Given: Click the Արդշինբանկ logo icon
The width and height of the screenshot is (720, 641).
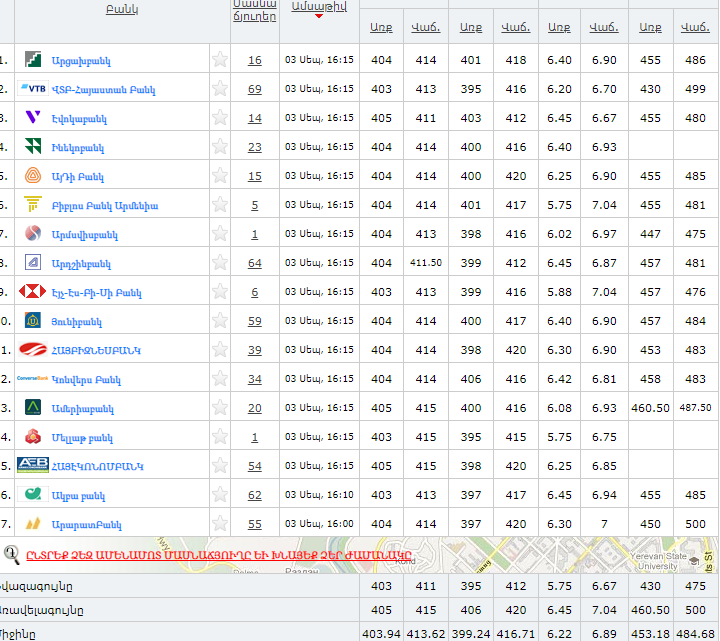Looking at the screenshot, I should [33, 262].
